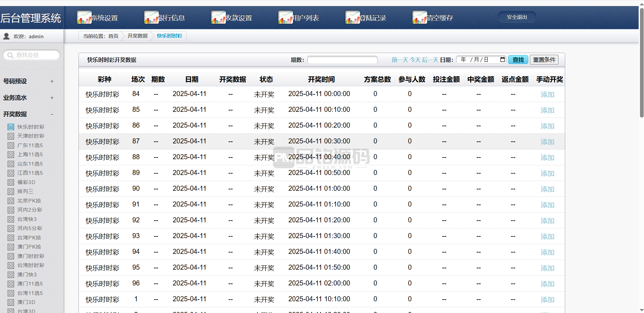The width and height of the screenshot is (644, 313).
Task: Click 添加 in the 02:00:00 row
Action: [547, 284]
